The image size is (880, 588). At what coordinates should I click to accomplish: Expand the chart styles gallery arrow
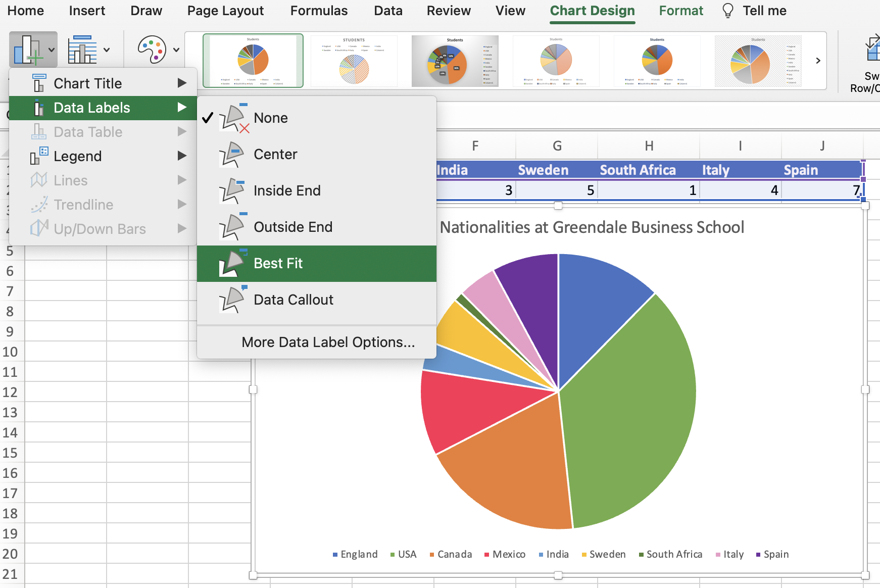point(817,60)
